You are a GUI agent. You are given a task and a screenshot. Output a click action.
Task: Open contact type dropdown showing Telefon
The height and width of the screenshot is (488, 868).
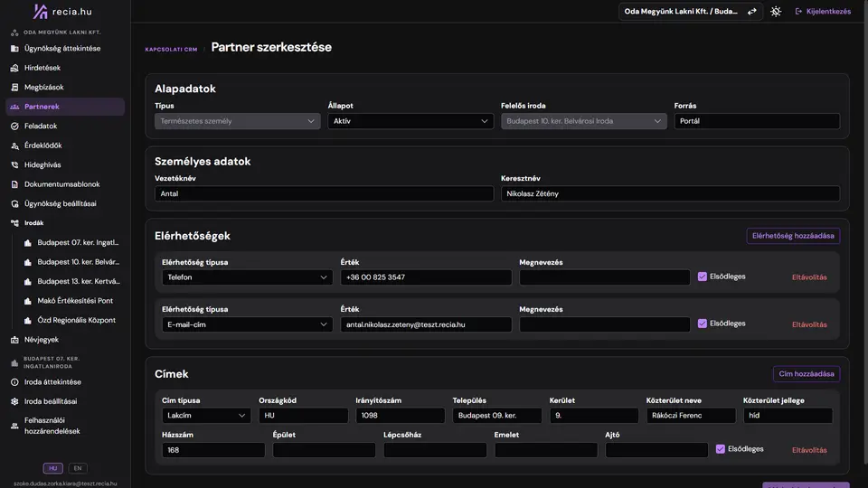(x=247, y=277)
